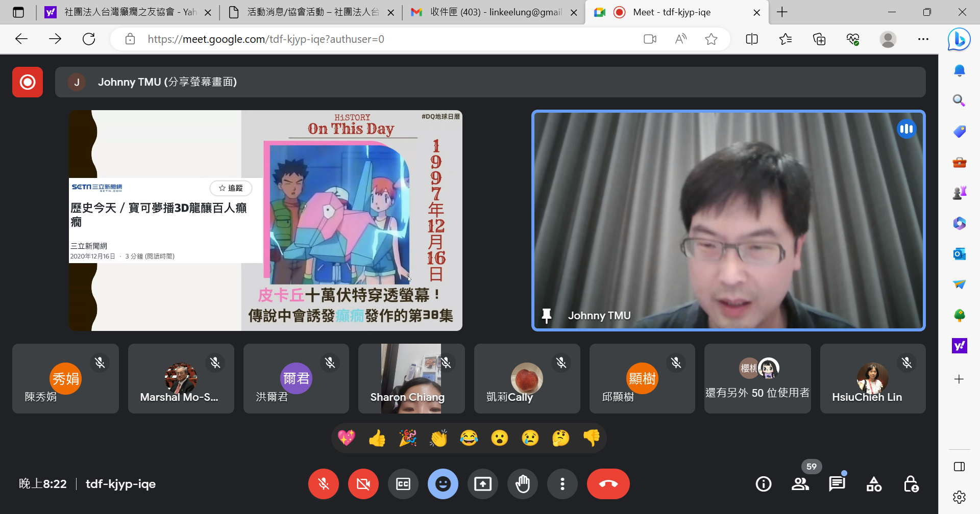Viewport: 980px width, 514px height.
Task: Select the Marshal Mo-S... participant tile
Action: coord(181,378)
